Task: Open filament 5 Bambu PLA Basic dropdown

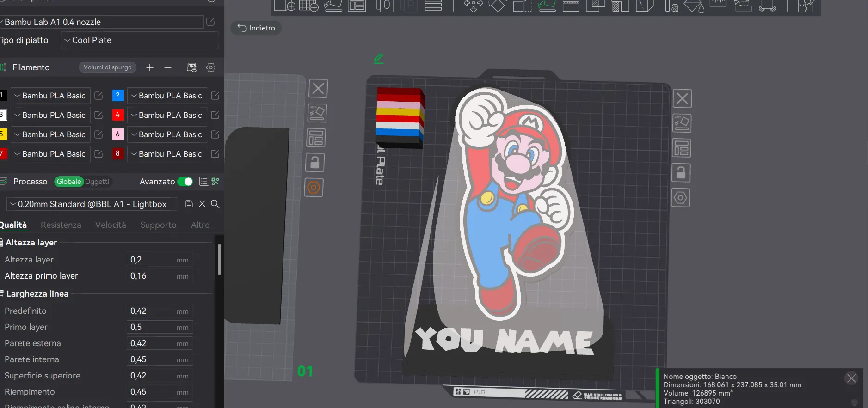Action: 50,134
